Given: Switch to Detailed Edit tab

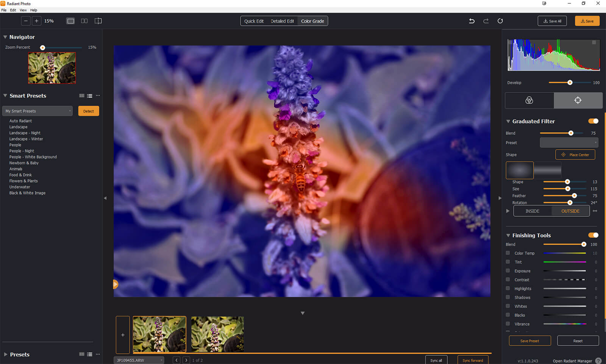Looking at the screenshot, I should click(282, 21).
